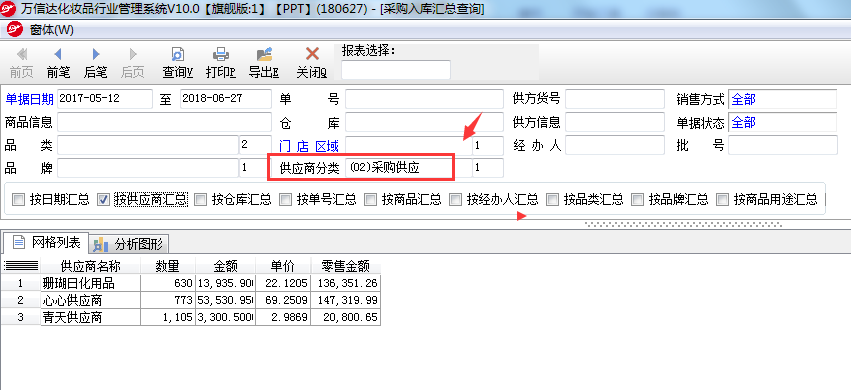Click the 数量 cell showing 773
This screenshot has height=390, width=851.
point(167,300)
